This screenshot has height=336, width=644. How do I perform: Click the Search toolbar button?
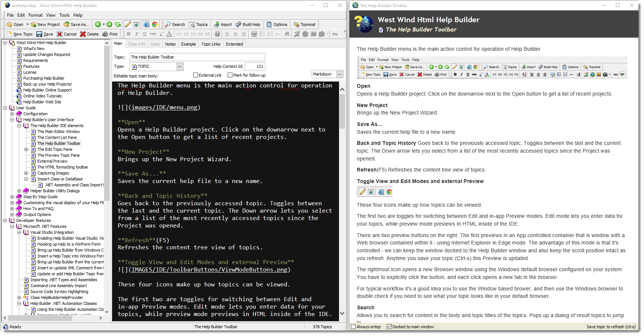coord(175,24)
